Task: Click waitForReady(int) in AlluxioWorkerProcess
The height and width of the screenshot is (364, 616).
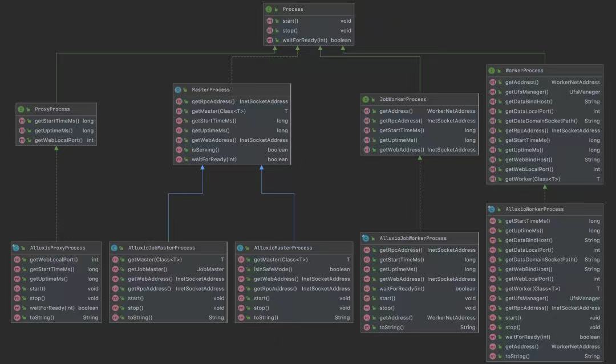Action: [528, 337]
